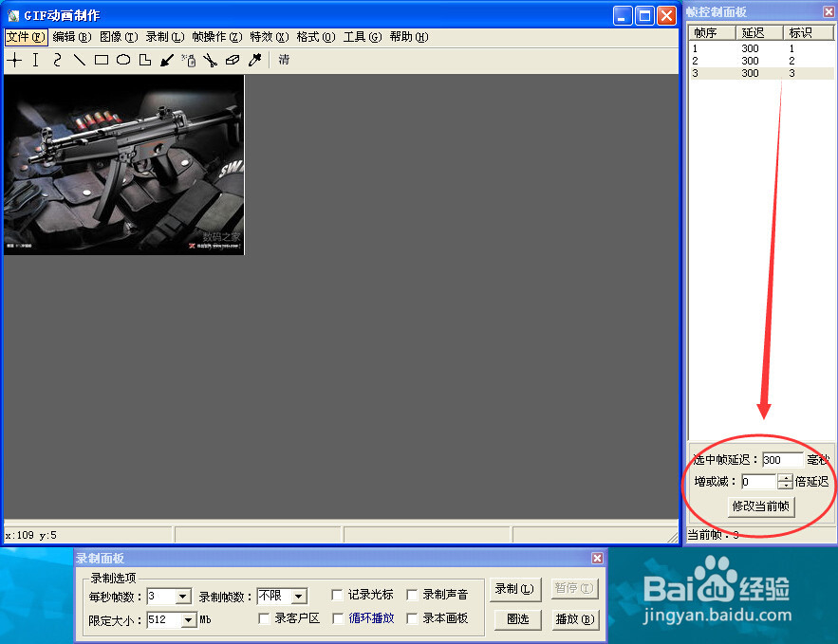Increase the 增或减 spinner value

click(785, 478)
